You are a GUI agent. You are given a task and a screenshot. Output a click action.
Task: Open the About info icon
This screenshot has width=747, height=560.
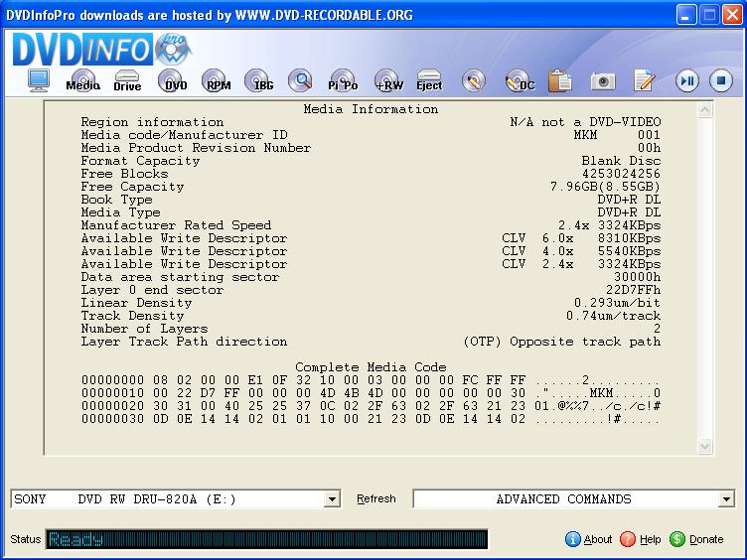click(x=572, y=539)
